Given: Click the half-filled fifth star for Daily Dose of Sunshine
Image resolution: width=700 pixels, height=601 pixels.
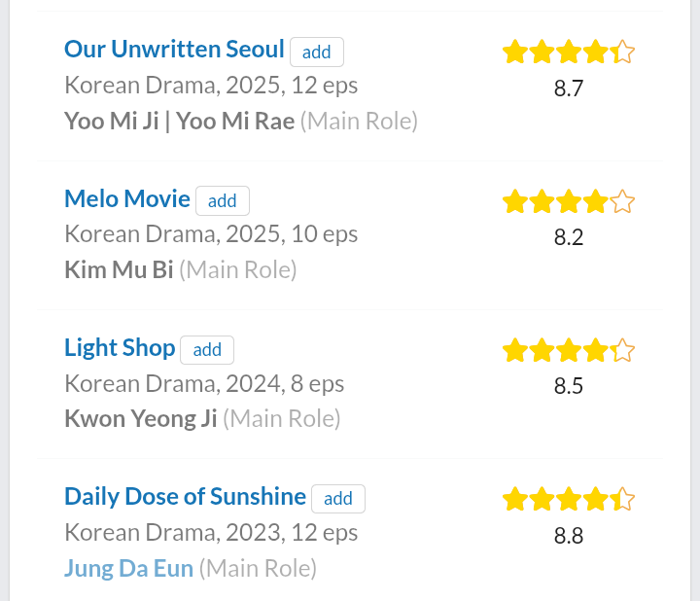Looking at the screenshot, I should pos(622,499).
